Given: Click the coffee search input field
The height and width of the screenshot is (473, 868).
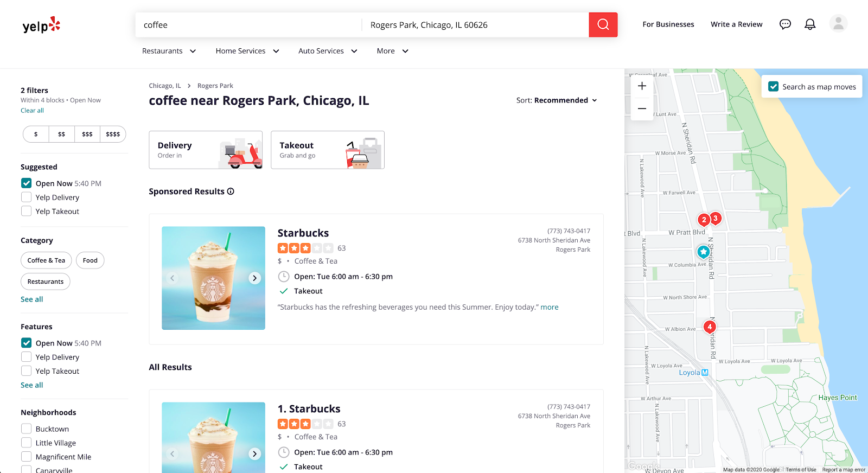Looking at the screenshot, I should pos(248,25).
